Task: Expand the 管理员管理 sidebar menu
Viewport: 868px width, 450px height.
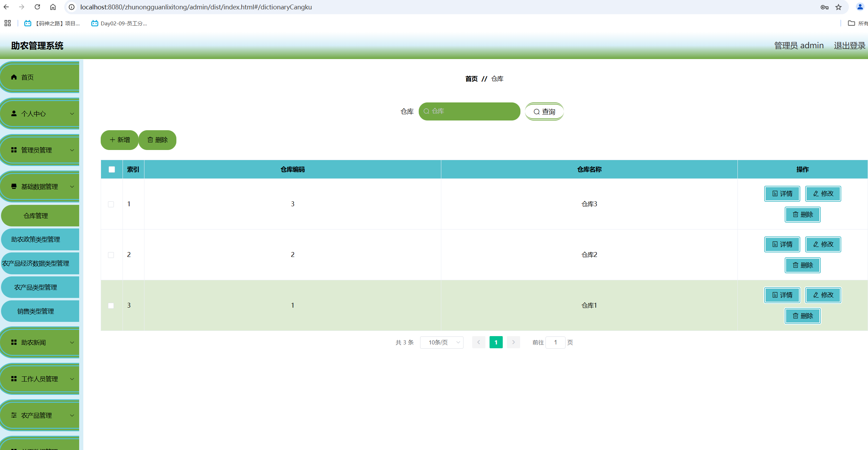Action: (x=40, y=150)
